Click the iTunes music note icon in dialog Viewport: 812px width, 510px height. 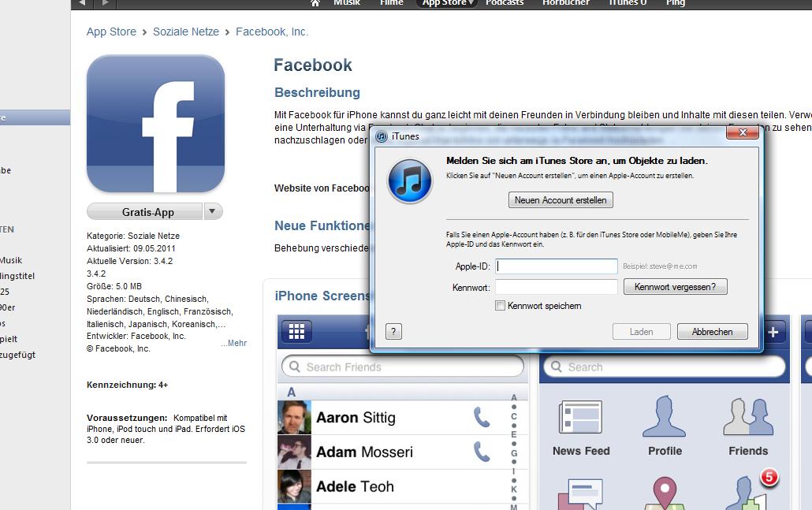point(409,181)
